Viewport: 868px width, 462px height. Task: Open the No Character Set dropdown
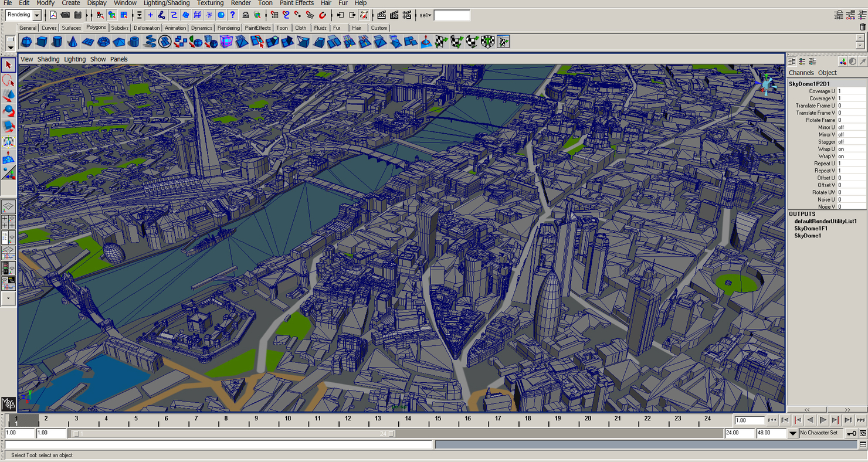[821, 433]
